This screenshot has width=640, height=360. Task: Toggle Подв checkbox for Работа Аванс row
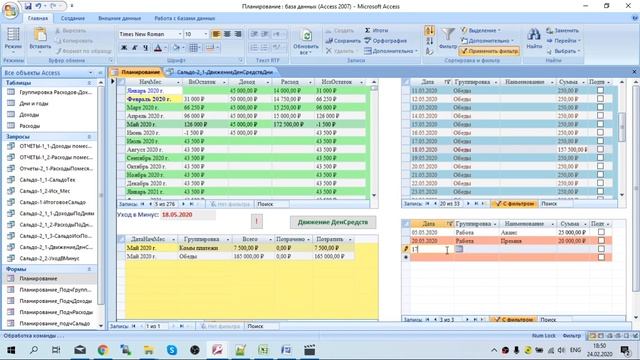pyautogui.click(x=601, y=232)
